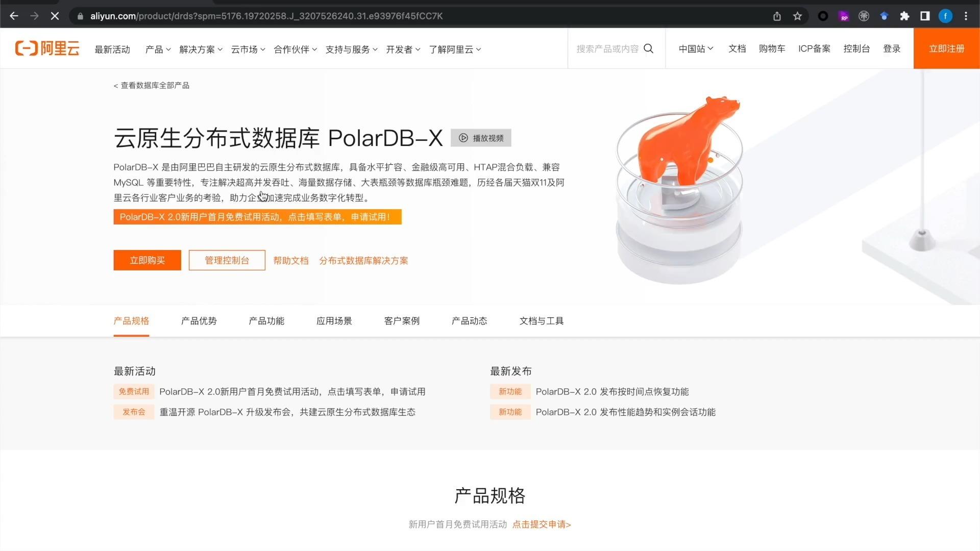This screenshot has height=551, width=980.
Task: Go back with the browser back arrow
Action: (14, 16)
